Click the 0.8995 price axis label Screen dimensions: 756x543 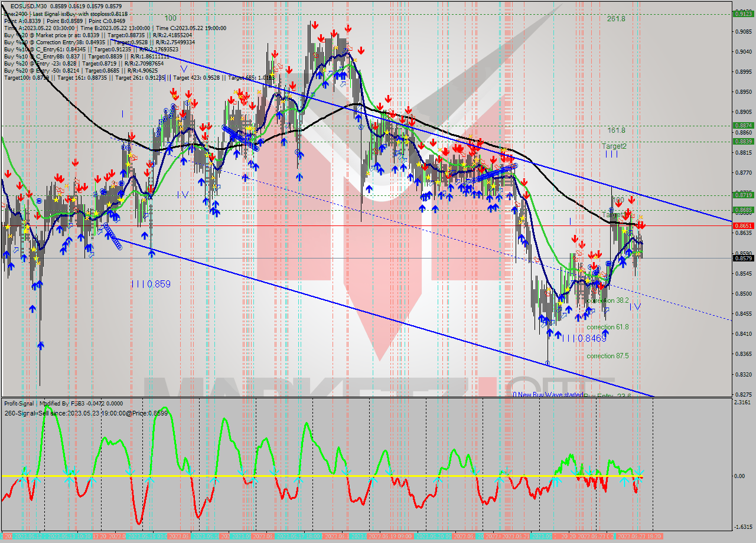coord(742,71)
